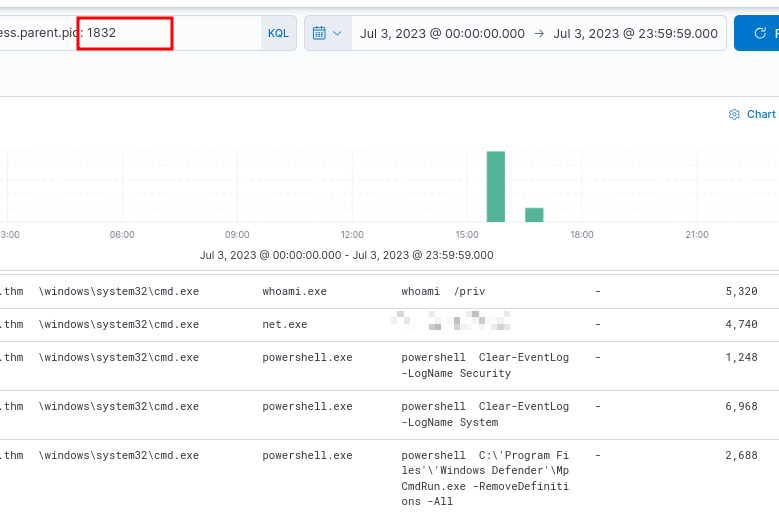
Task: Select the net.exe process name cell
Action: [284, 325]
